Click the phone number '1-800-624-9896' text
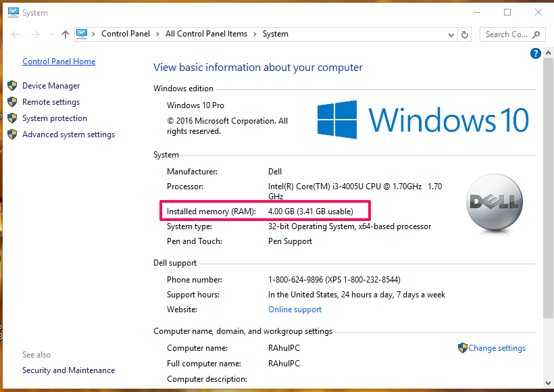Viewport: 554px width, 392px height. tap(295, 280)
